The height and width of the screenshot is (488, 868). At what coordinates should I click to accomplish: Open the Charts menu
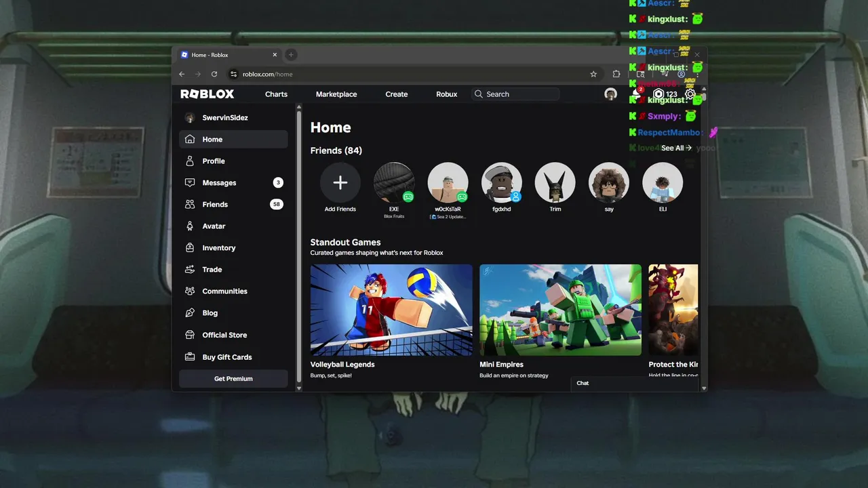point(276,94)
